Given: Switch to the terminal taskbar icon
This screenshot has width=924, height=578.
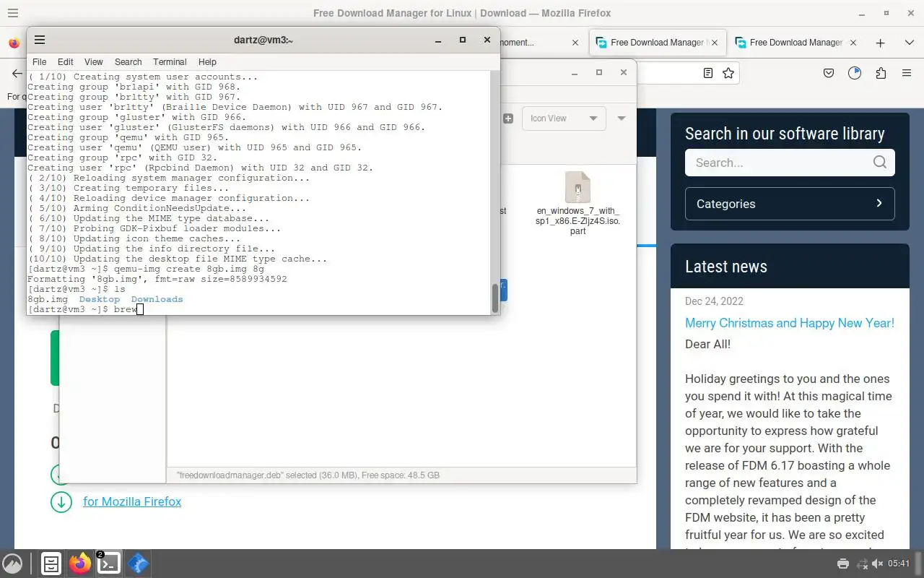Looking at the screenshot, I should pos(109,564).
